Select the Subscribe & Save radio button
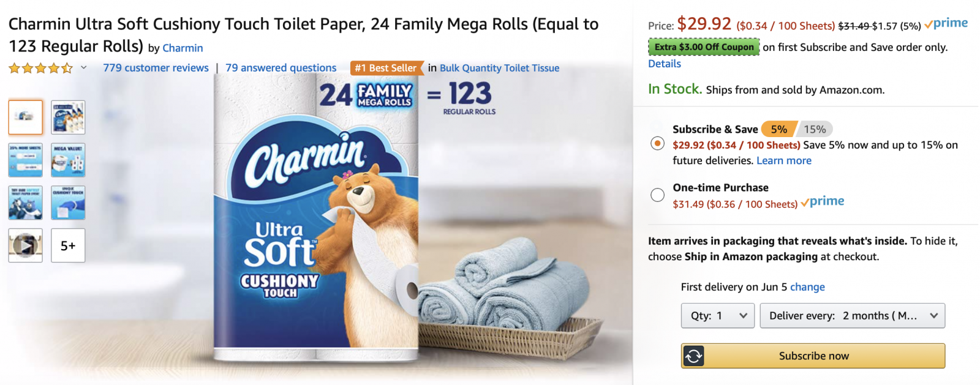The height and width of the screenshot is (385, 980). coord(657,143)
